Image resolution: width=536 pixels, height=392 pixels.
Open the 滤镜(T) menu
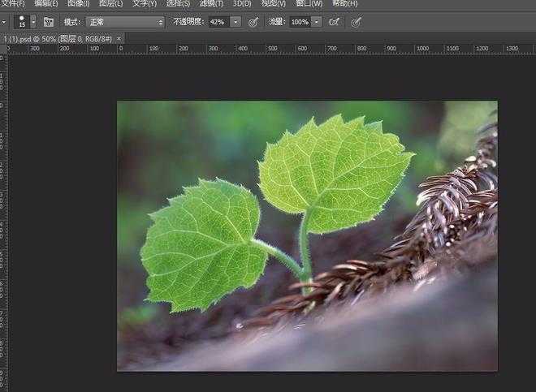211,4
